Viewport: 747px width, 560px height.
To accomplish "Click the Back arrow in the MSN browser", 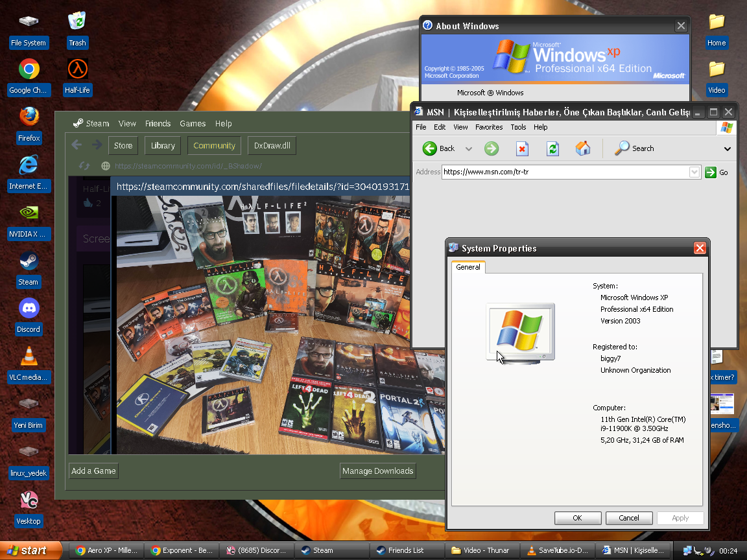I will click(439, 148).
